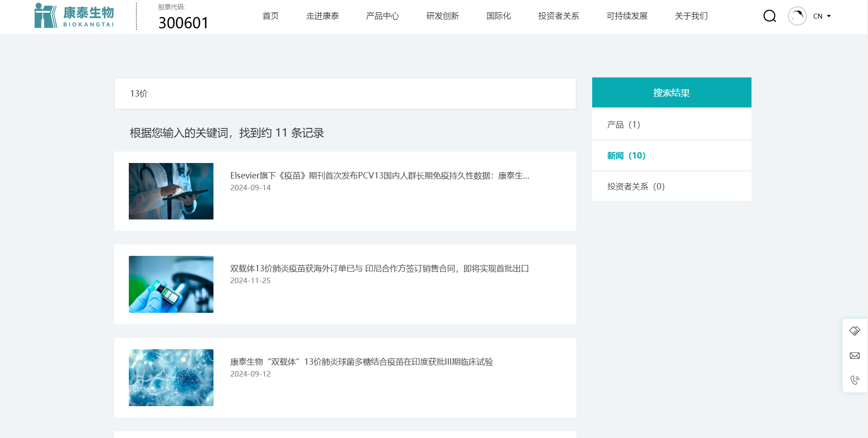Select the 产品 (1) results filter

pos(622,124)
